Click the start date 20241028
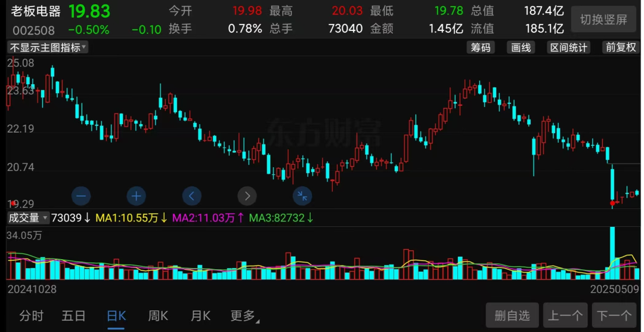 click(x=32, y=289)
